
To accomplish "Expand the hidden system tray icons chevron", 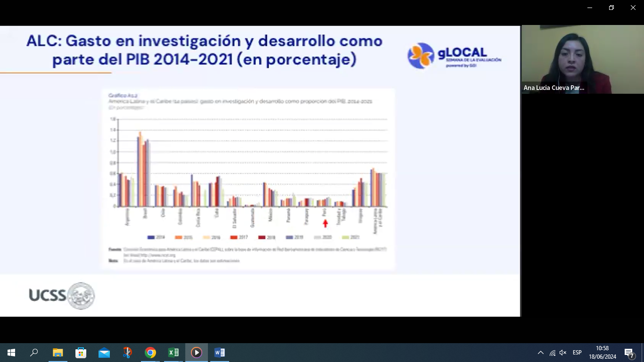I will click(541, 353).
